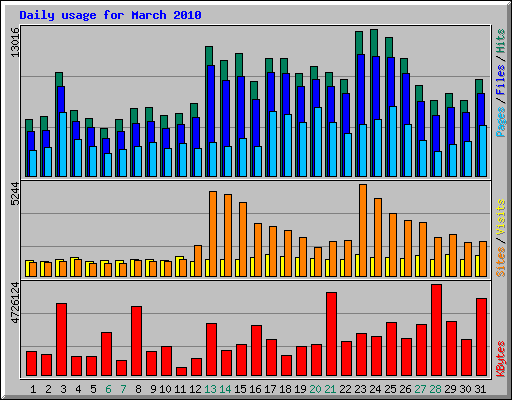Click the red KBytes bar for day 21
The height and width of the screenshot is (400, 512).
pyautogui.click(x=332, y=334)
